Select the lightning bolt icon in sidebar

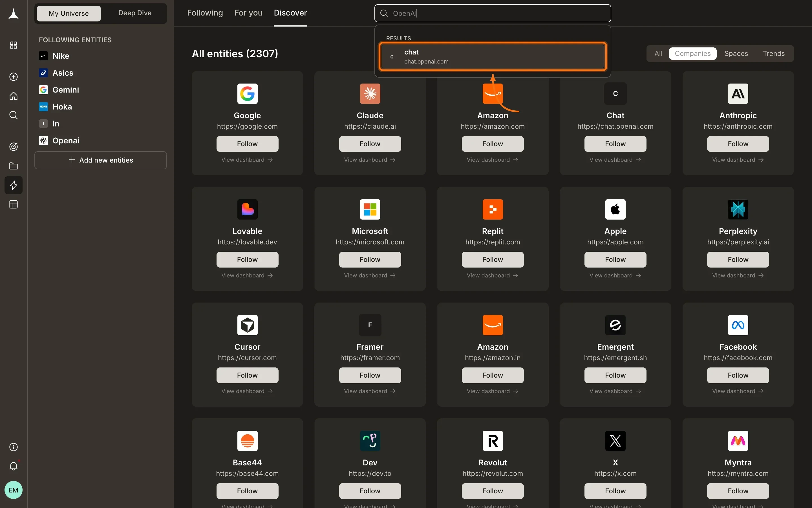(14, 185)
